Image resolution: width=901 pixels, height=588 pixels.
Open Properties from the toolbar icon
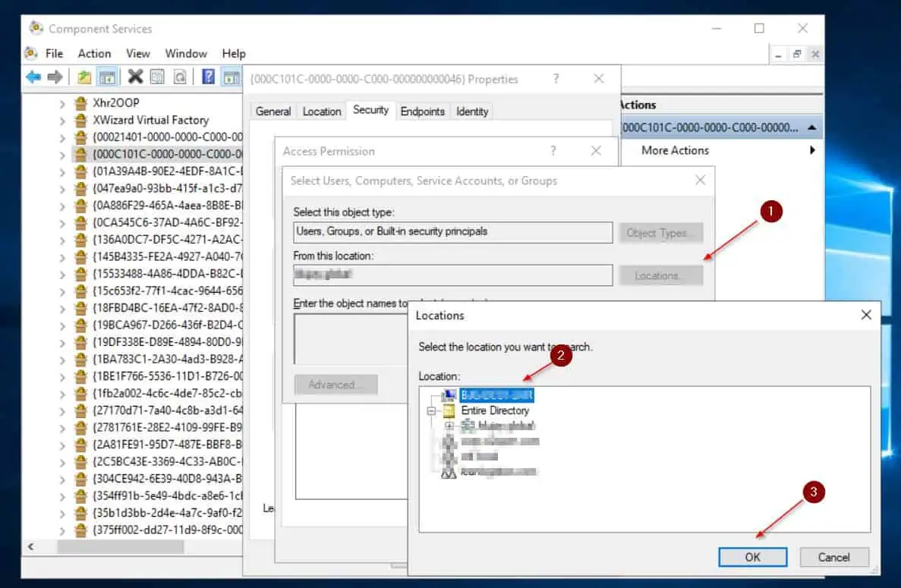(157, 77)
